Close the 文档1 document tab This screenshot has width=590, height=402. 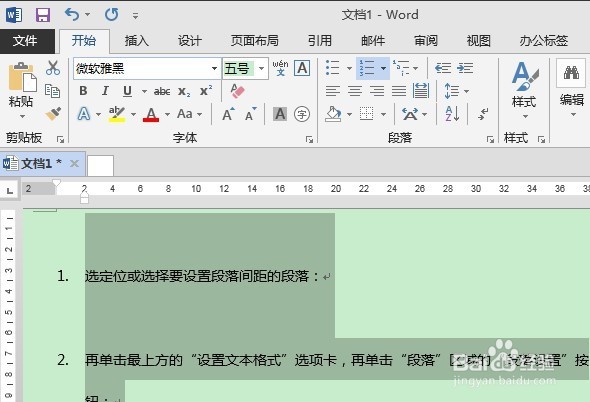click(75, 163)
